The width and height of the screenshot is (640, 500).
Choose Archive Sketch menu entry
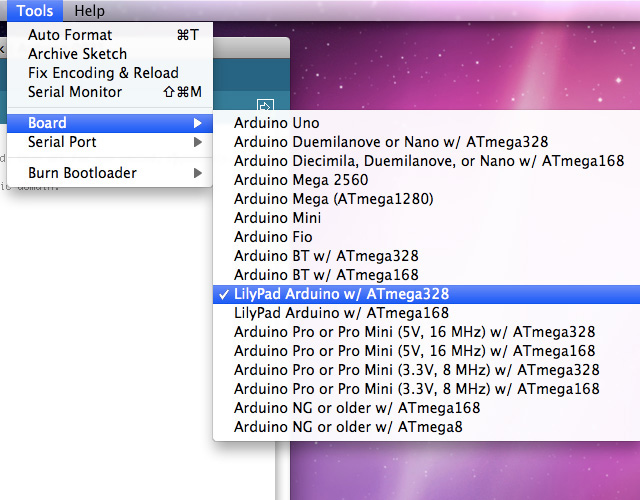(77, 54)
